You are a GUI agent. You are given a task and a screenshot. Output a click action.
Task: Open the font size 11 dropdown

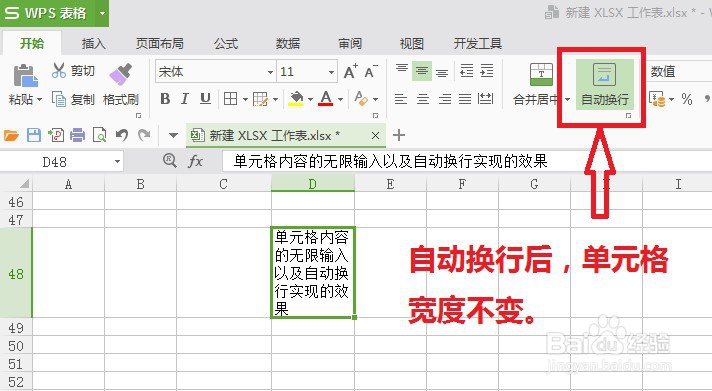click(x=331, y=72)
